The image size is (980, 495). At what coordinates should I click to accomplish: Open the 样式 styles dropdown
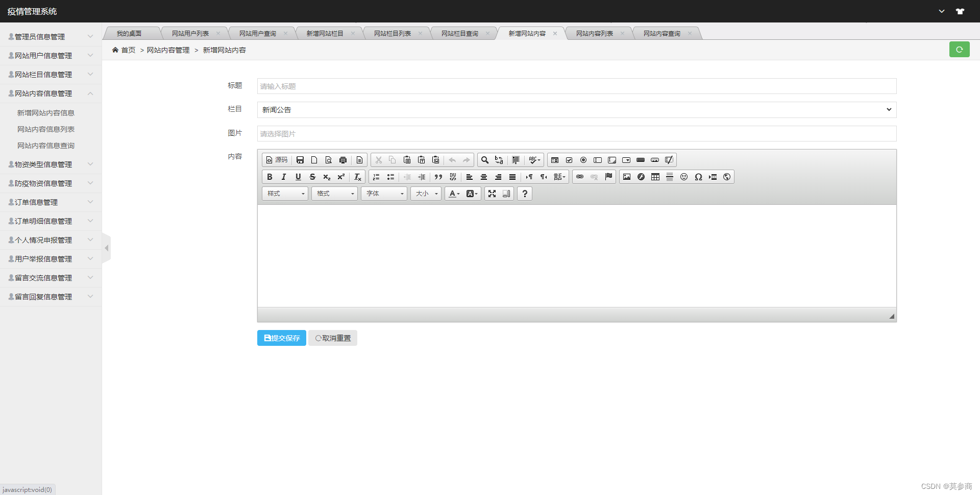[x=285, y=194]
